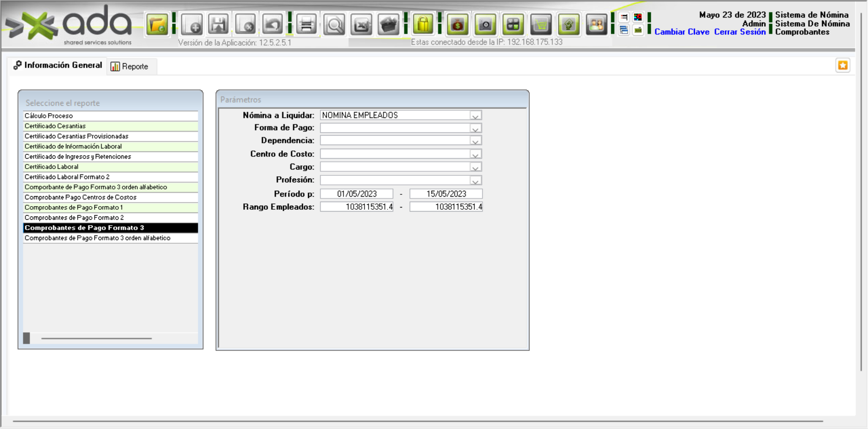
Task: Click the undo arrow icon
Action: coord(273,24)
